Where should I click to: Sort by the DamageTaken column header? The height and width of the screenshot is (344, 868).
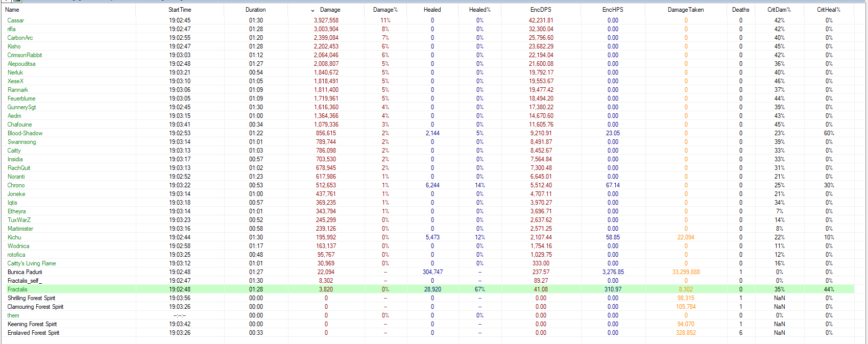tap(685, 10)
